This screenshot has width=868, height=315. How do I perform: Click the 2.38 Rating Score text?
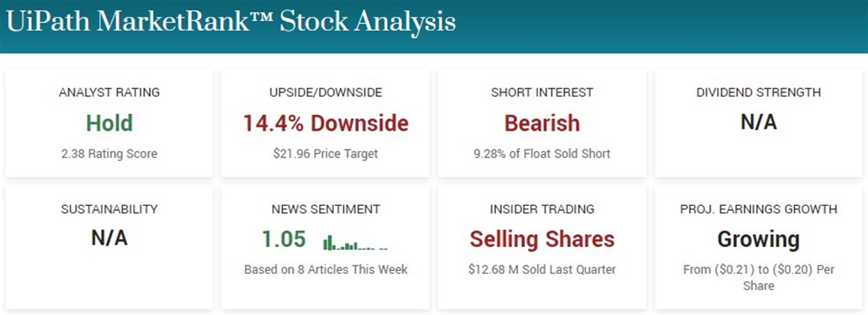tap(109, 153)
